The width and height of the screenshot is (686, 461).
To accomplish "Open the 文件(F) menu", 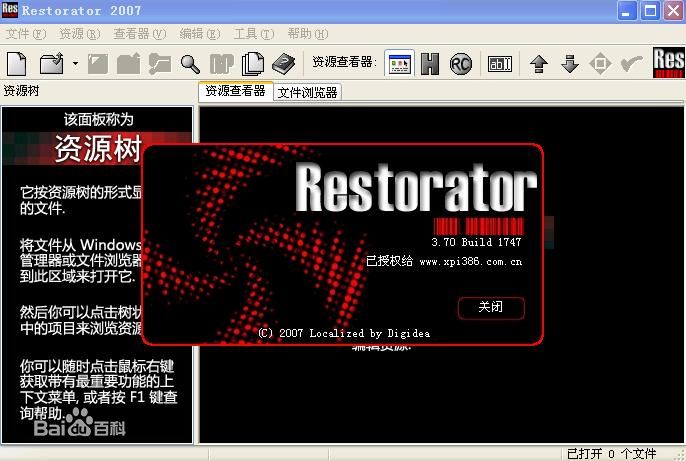I will (26, 34).
